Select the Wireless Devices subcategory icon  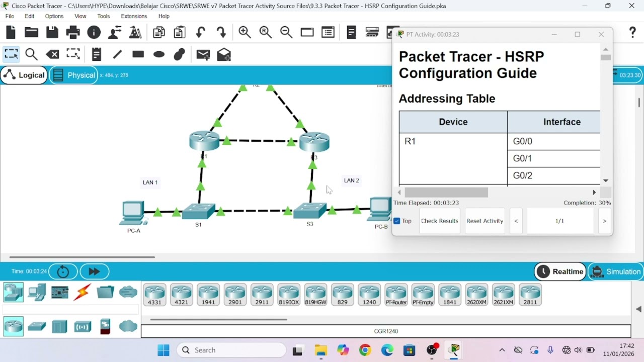[x=83, y=327]
